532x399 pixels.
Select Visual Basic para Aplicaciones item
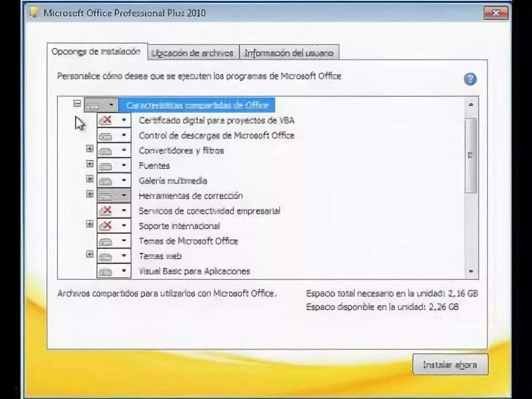195,272
